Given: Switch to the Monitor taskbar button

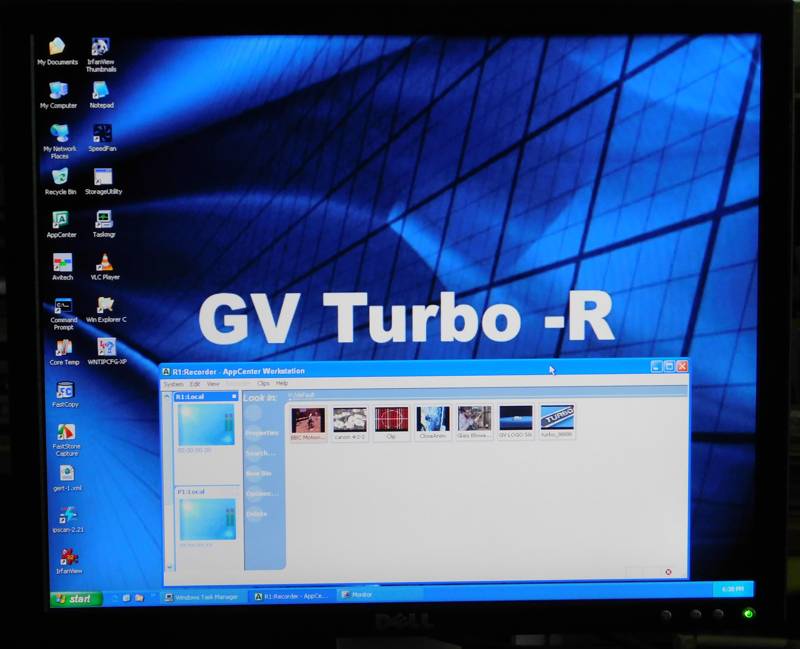Looking at the screenshot, I should coord(380,594).
